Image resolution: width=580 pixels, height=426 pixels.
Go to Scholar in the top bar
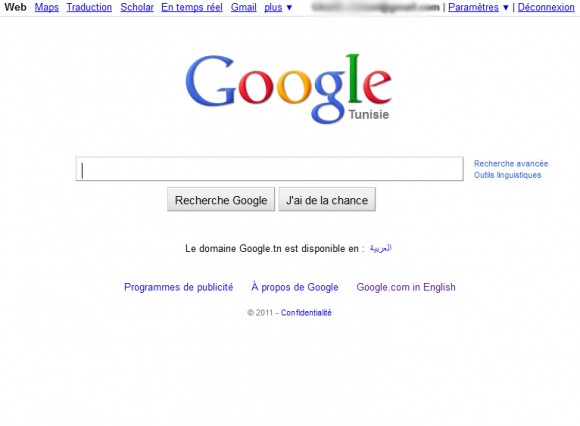point(137,7)
